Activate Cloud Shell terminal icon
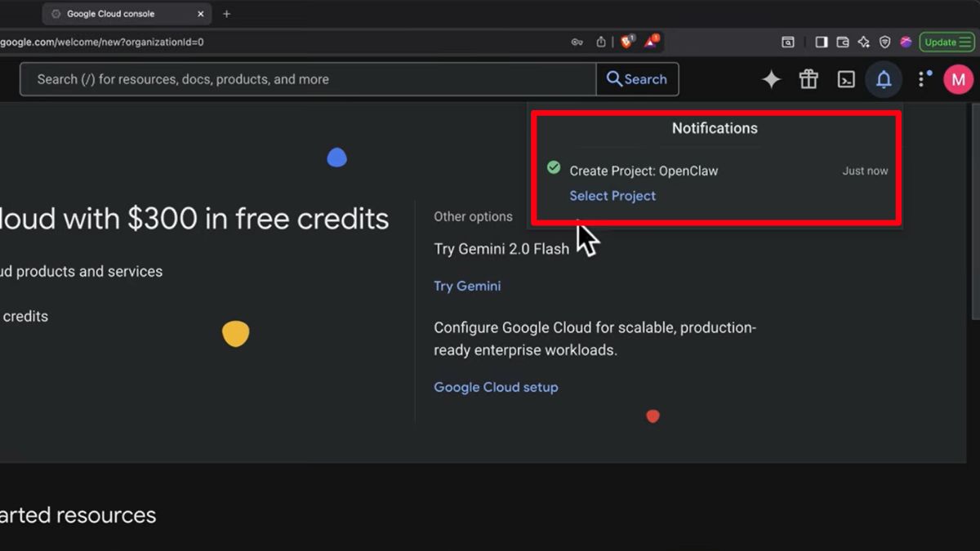This screenshot has height=551, width=980. tap(846, 79)
